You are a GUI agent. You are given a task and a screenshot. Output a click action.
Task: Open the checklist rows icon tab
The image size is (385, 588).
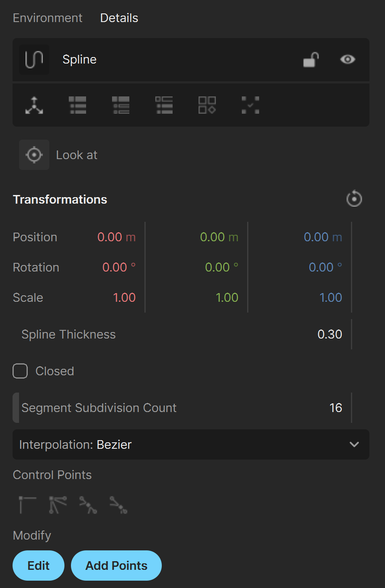(164, 105)
